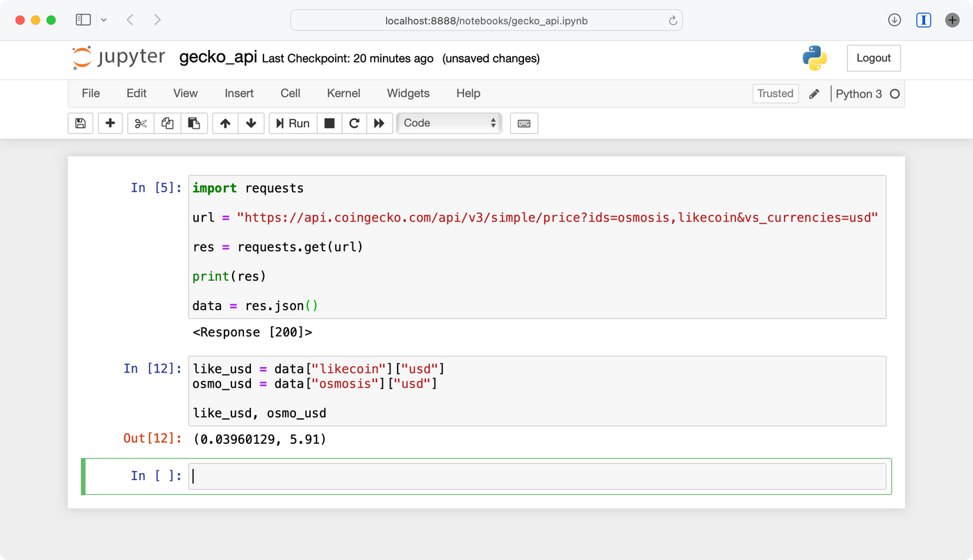Log out using the Logout button

(874, 58)
